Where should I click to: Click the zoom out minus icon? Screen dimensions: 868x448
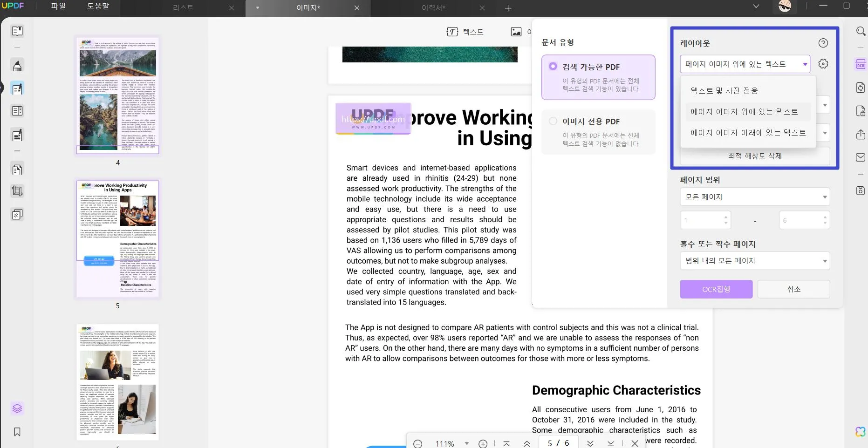click(418, 444)
